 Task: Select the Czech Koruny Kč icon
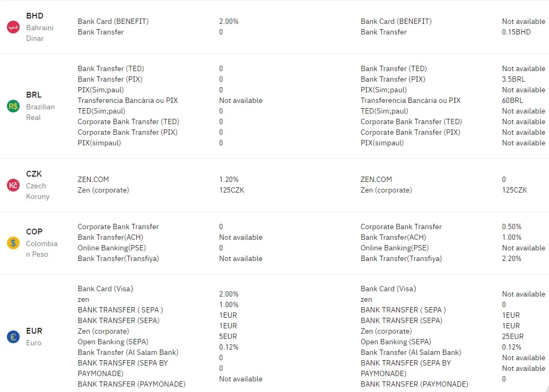click(13, 185)
